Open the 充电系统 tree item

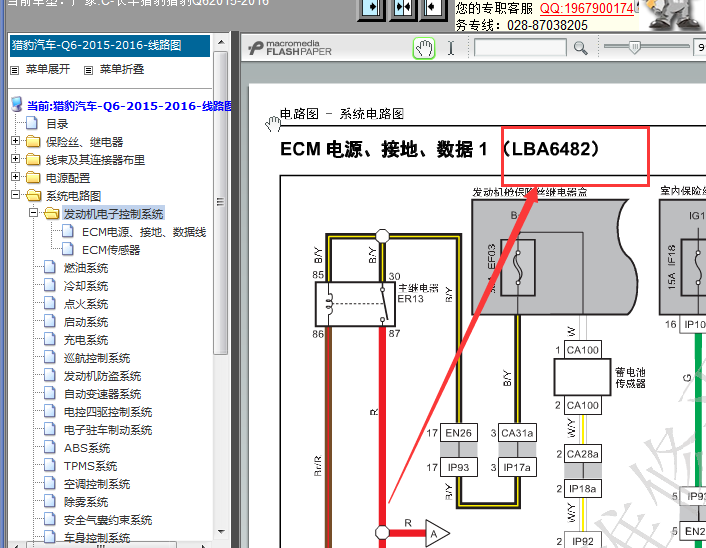[86, 340]
